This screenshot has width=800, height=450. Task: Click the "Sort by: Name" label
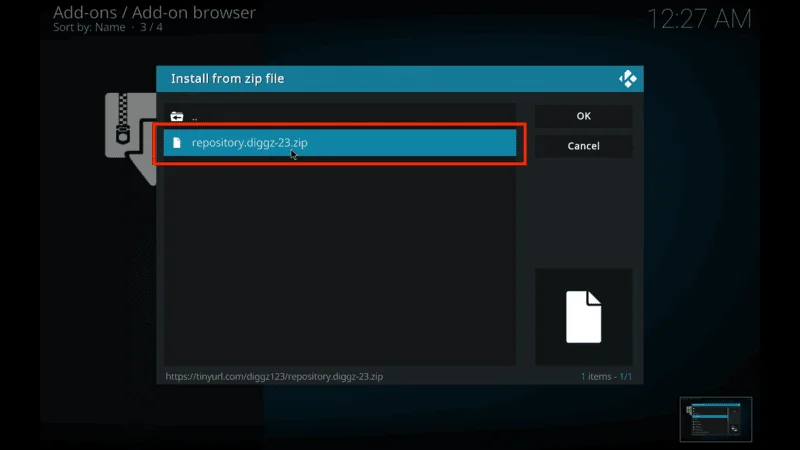(90, 27)
